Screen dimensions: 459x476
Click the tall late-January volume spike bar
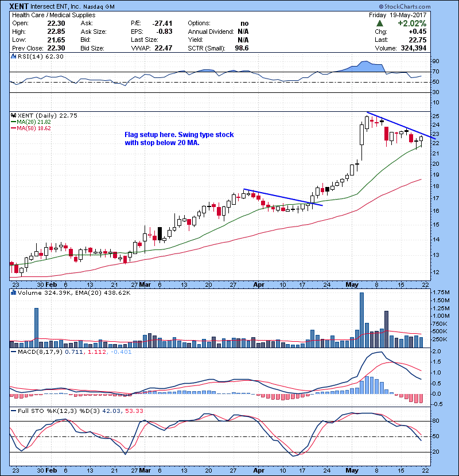(37, 327)
